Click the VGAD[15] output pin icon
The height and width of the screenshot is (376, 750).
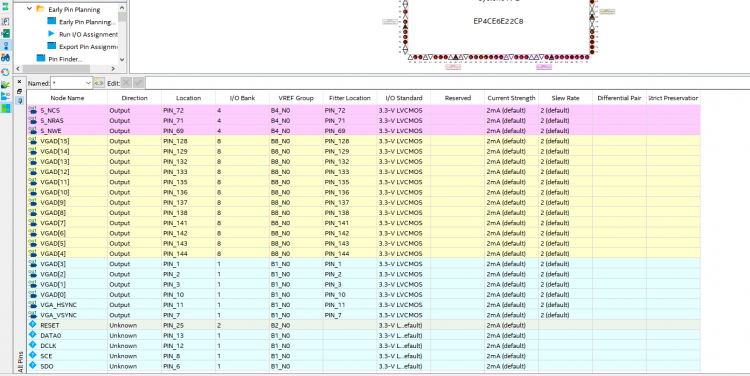(33, 141)
